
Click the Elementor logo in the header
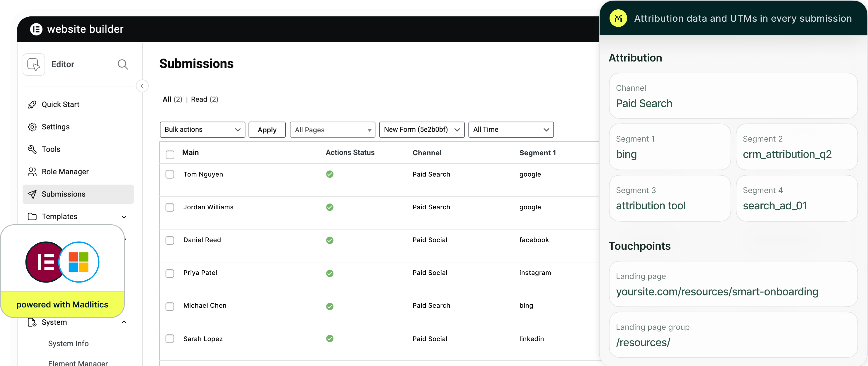pos(36,29)
